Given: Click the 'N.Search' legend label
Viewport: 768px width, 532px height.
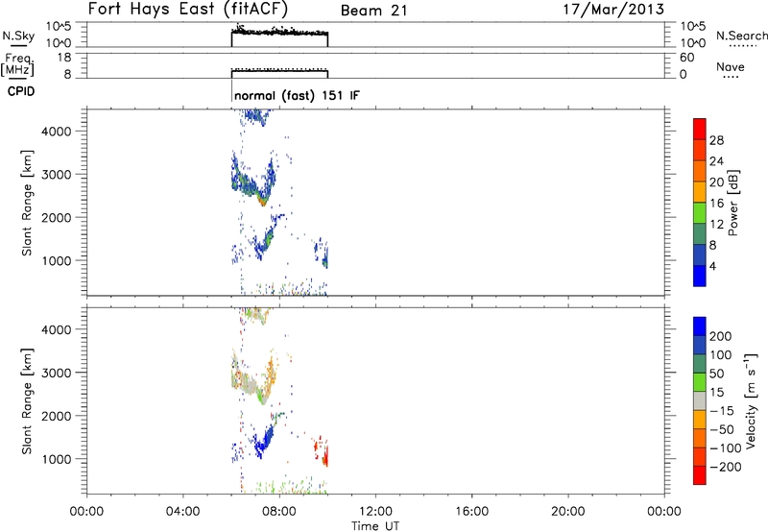Looking at the screenshot, I should [x=741, y=36].
